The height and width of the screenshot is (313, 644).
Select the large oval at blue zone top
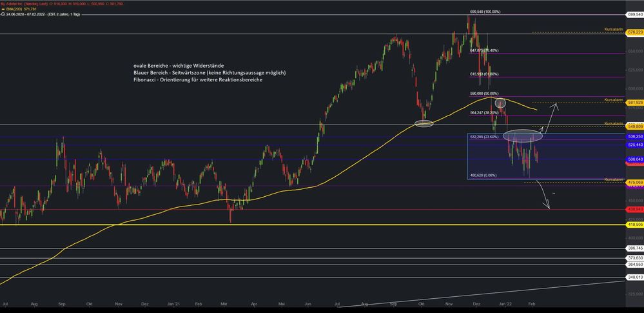(x=523, y=135)
